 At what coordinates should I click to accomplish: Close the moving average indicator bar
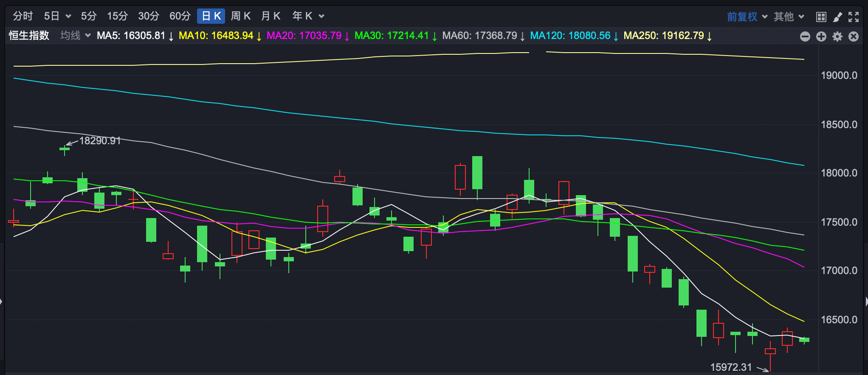coord(854,36)
